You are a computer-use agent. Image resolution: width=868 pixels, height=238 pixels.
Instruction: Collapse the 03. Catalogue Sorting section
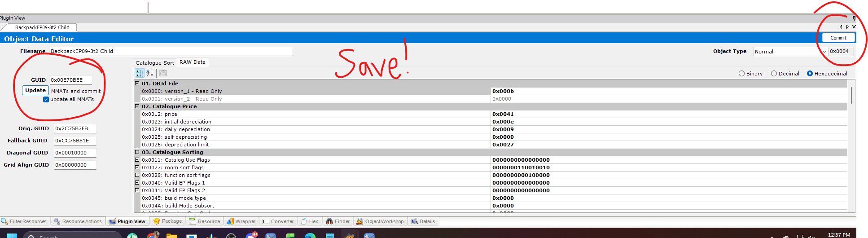(137, 152)
